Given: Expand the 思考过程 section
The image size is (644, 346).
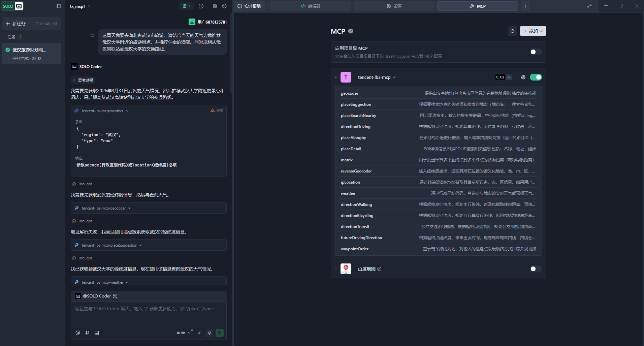Looking at the screenshot, I should (x=83, y=80).
